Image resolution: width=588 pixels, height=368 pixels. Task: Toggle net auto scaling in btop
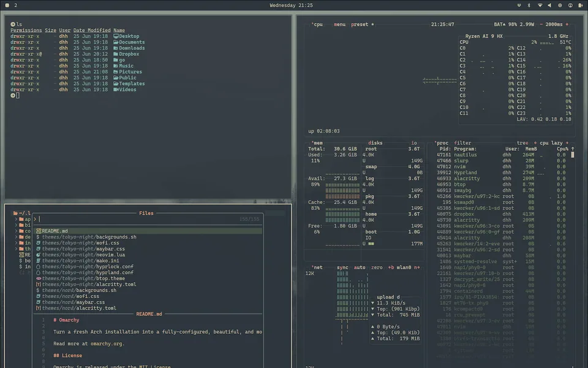pyautogui.click(x=360, y=267)
